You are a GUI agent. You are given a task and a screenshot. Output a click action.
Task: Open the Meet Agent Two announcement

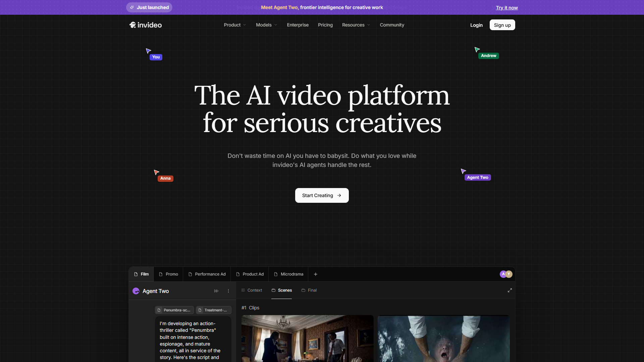click(322, 7)
